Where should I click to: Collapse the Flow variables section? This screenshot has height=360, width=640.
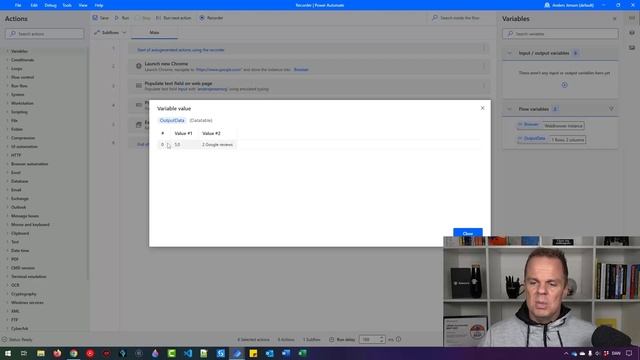pos(509,109)
